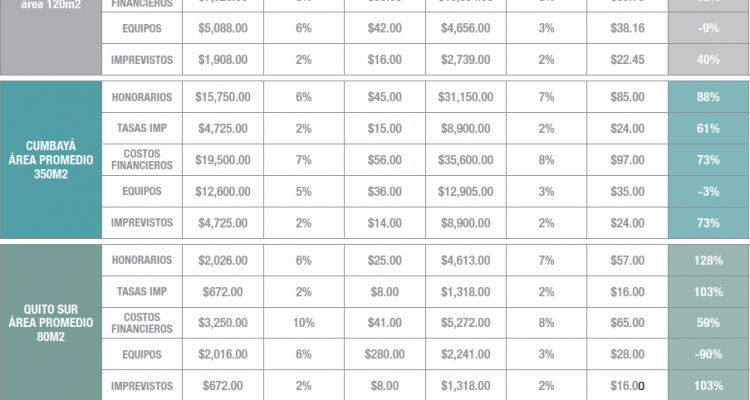Select the 40% imprevistos variation cell
The image size is (750, 400).
pyautogui.click(x=710, y=60)
